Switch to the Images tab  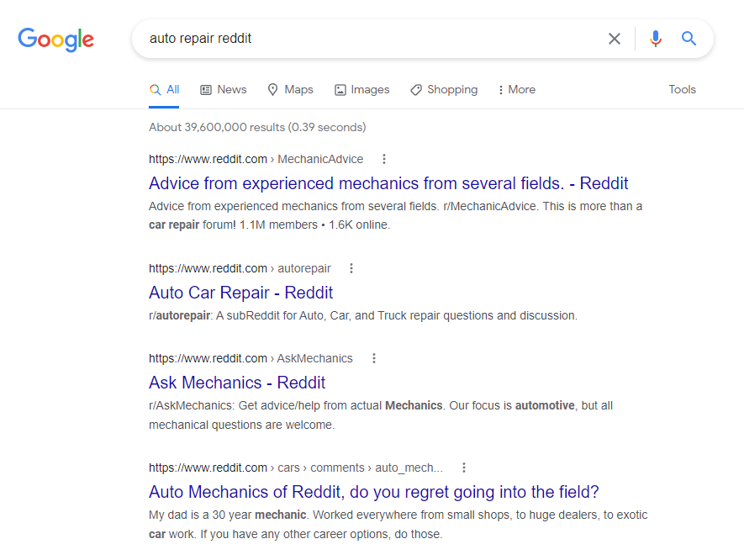pyautogui.click(x=362, y=90)
